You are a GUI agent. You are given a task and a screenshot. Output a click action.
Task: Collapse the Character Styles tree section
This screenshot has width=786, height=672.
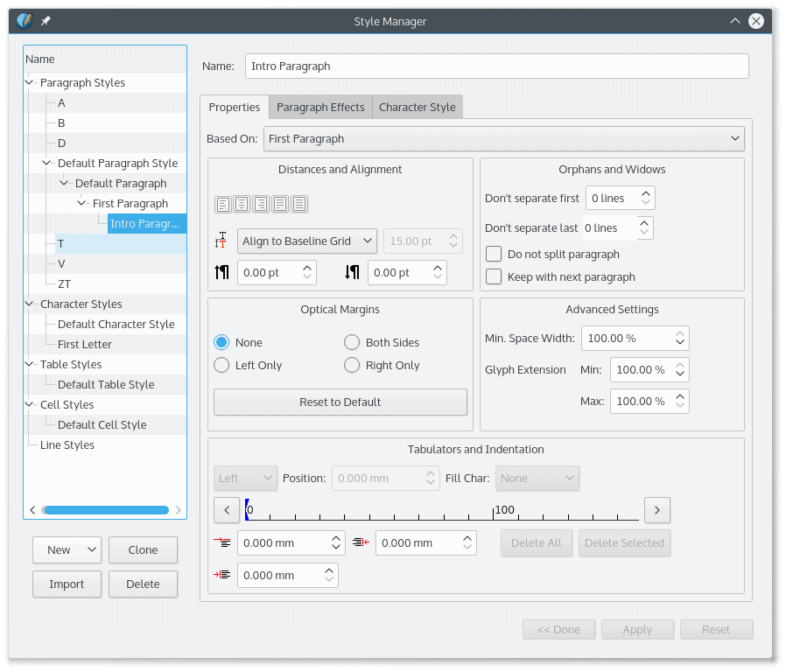(x=28, y=304)
